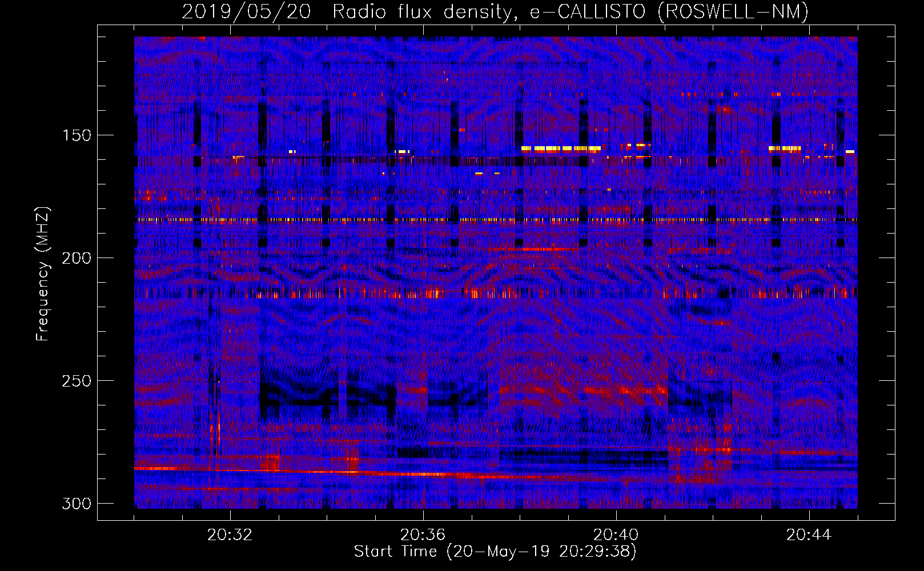Image resolution: width=924 pixels, height=571 pixels.
Task: Click the 300 frequency tick label
Action: pos(77,504)
